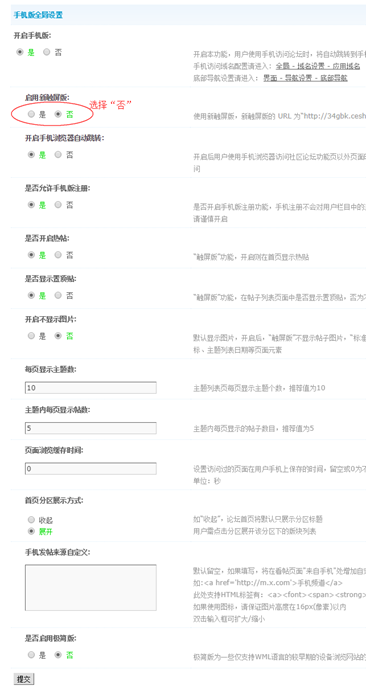Click the 双击输入框可扩大/缩小 hint
This screenshot has width=367, height=695.
click(229, 618)
